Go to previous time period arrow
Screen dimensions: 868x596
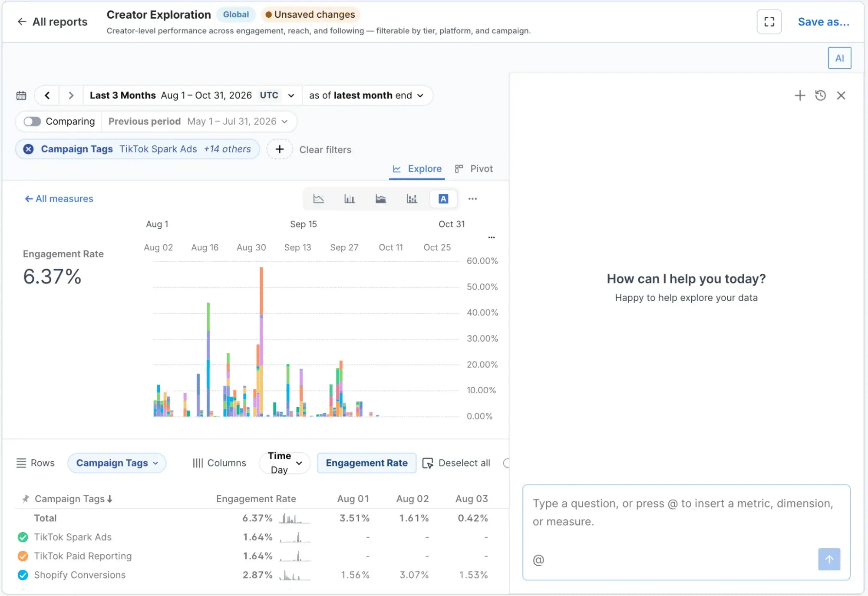point(47,95)
